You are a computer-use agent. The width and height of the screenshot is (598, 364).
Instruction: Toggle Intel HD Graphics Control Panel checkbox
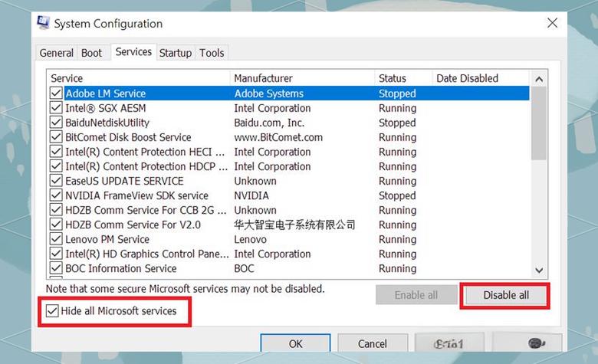(56, 254)
